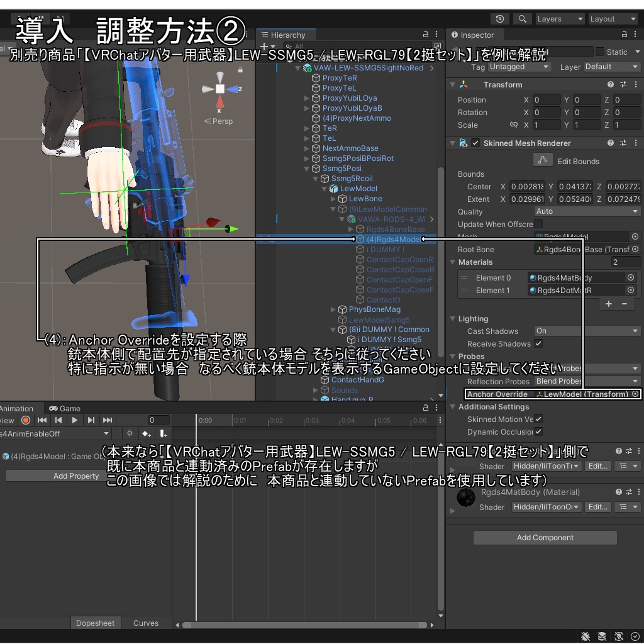Click the add event marker icon
The image size is (644, 644).
163,434
